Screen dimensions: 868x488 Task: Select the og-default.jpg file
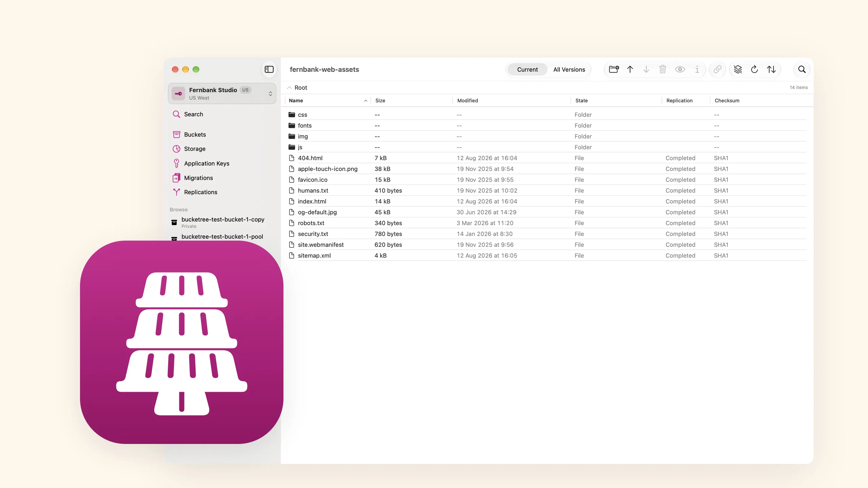pyautogui.click(x=547, y=212)
